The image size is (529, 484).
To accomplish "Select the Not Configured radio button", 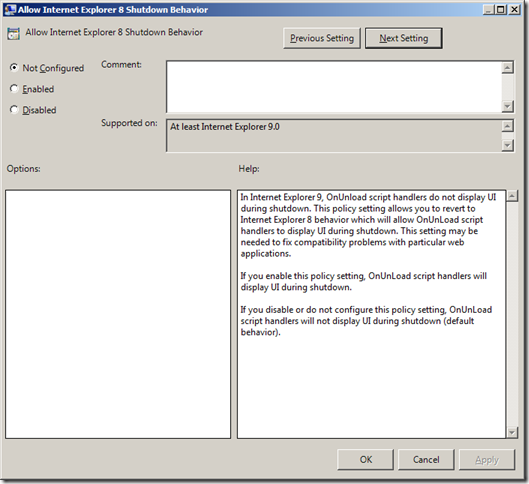I will 14,67.
